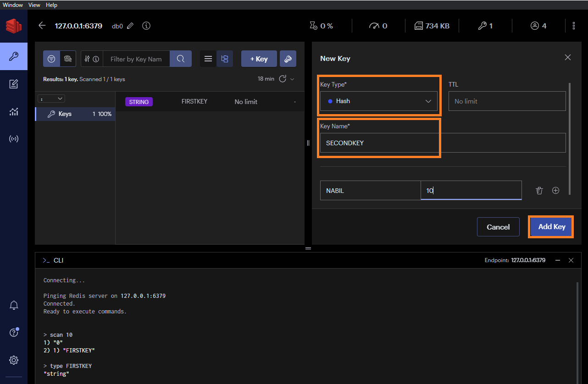Open the Pub/Sub sidebar icon
Screen dimensions: 588x384
14,139
